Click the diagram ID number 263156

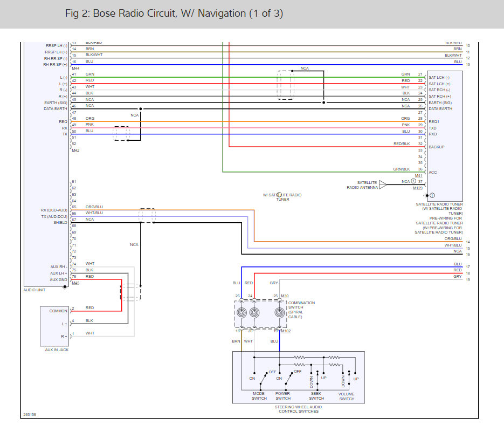coord(30,415)
